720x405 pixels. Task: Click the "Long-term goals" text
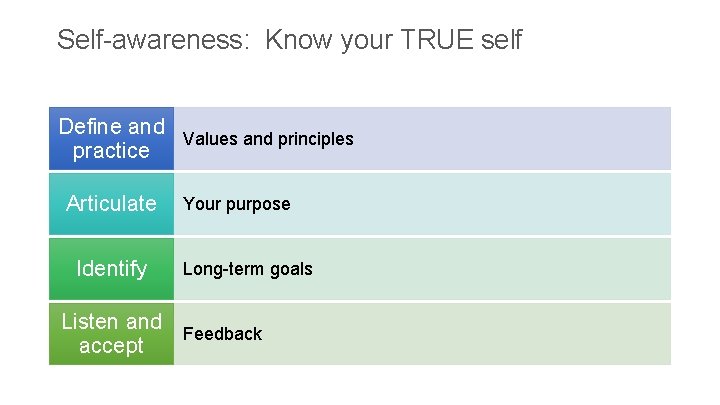pyautogui.click(x=248, y=269)
